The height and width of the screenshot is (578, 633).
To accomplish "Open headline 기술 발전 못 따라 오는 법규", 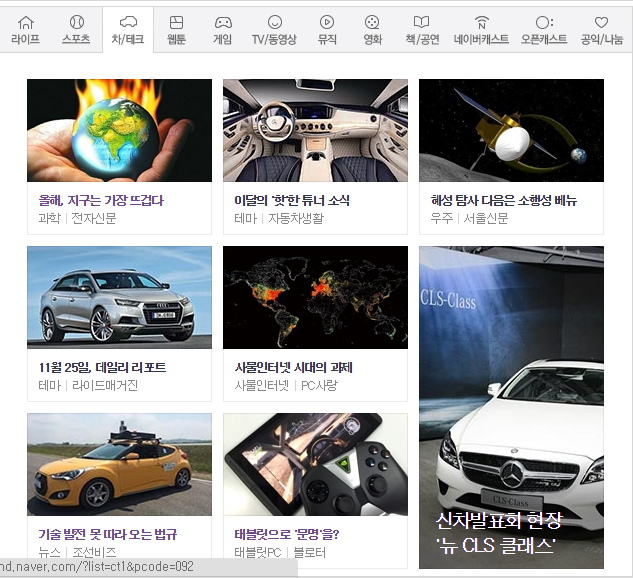I will [107, 534].
